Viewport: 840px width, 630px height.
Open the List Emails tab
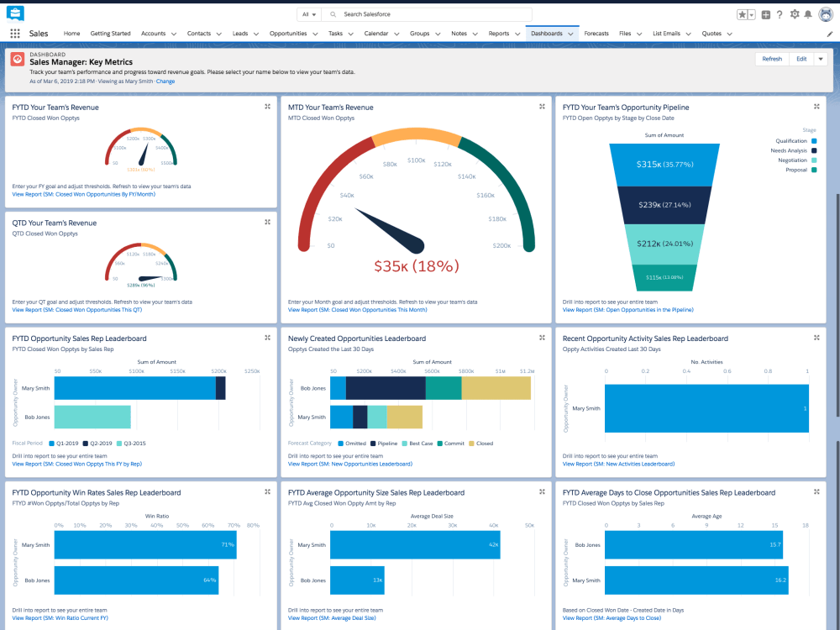[666, 34]
